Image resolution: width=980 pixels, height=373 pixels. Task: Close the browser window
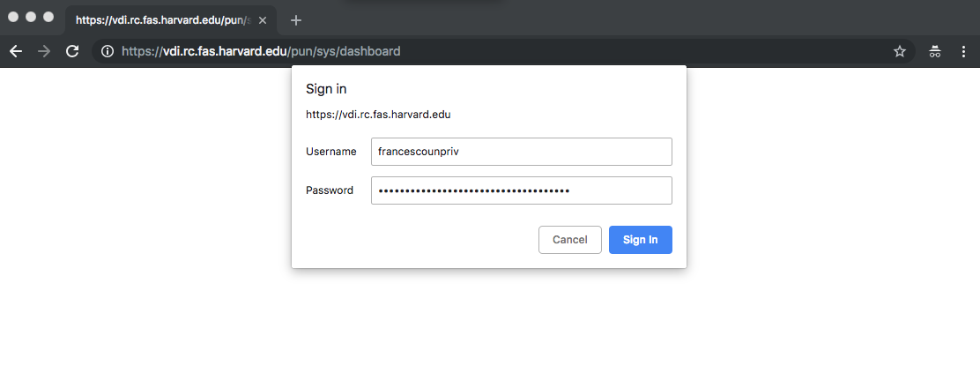[13, 17]
